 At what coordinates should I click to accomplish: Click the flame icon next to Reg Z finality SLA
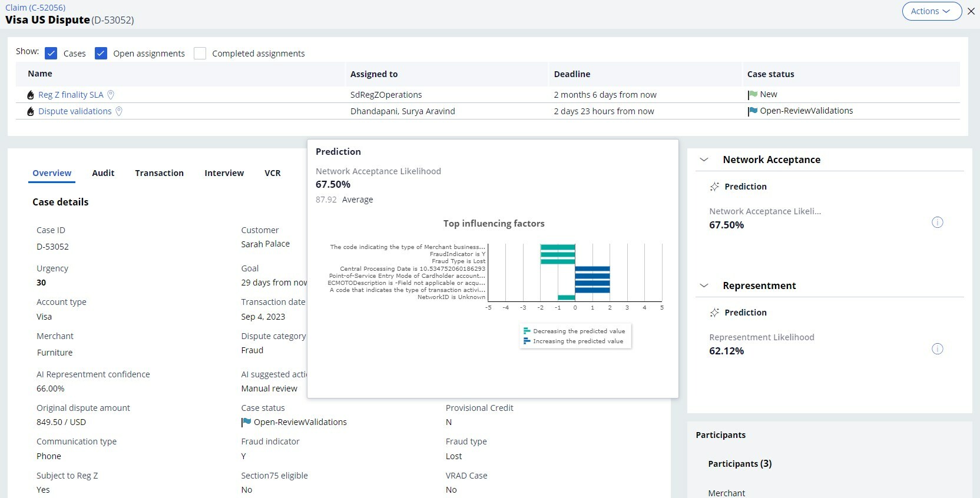click(31, 95)
